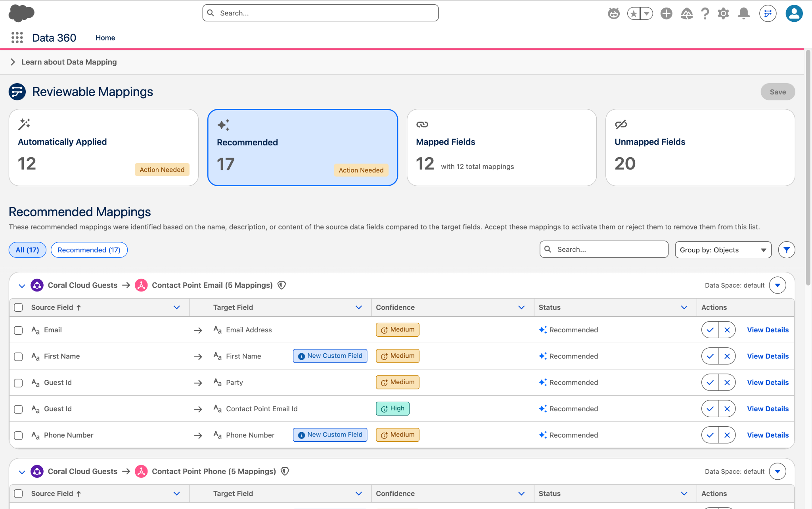Click the shield icon beside Contact Point Email

tap(282, 285)
